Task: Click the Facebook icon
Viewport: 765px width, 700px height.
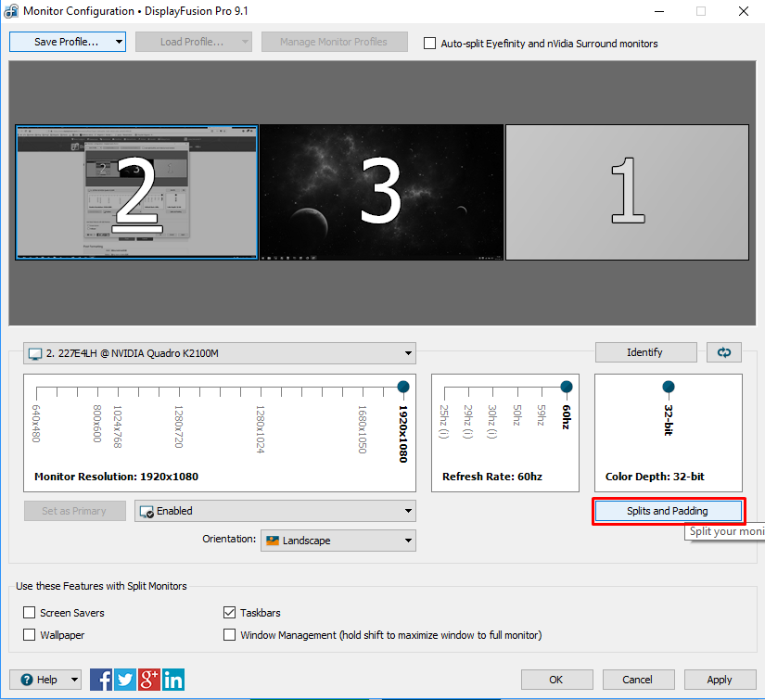Action: (x=101, y=680)
